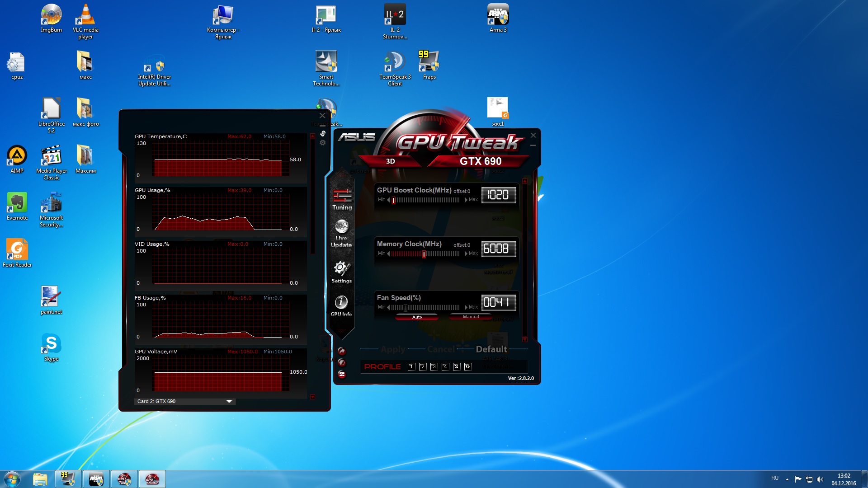Image resolution: width=868 pixels, height=488 pixels.
Task: Click the GPU Temperature graph
Action: [220, 158]
